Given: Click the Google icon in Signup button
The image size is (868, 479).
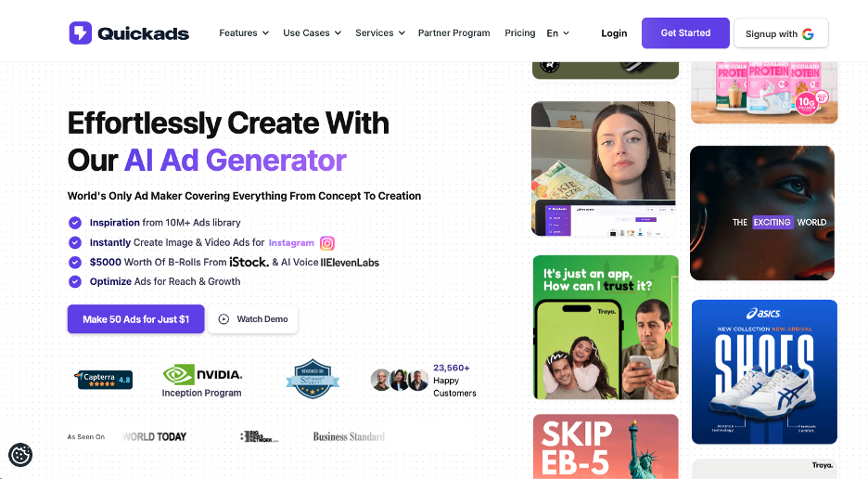Looking at the screenshot, I should pos(808,33).
